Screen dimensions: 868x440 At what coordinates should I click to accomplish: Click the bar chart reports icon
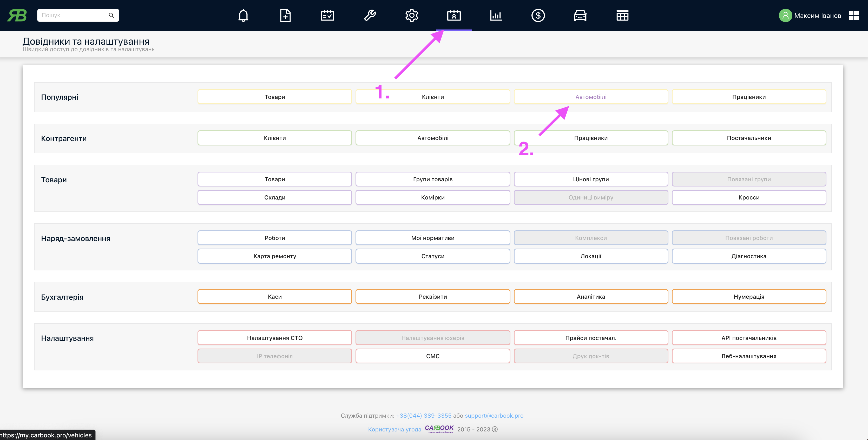click(x=496, y=16)
